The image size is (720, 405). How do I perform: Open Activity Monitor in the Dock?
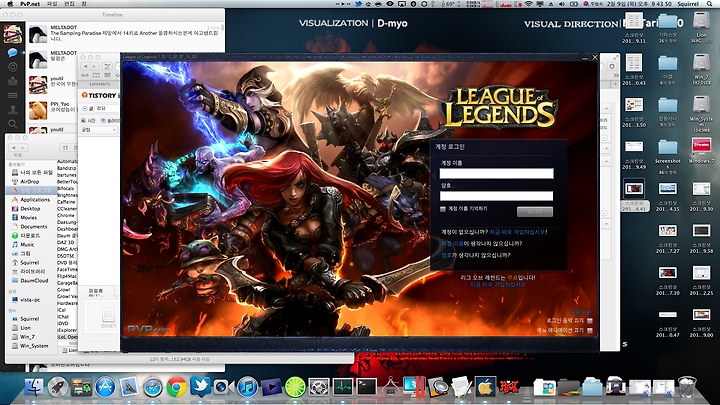343,387
